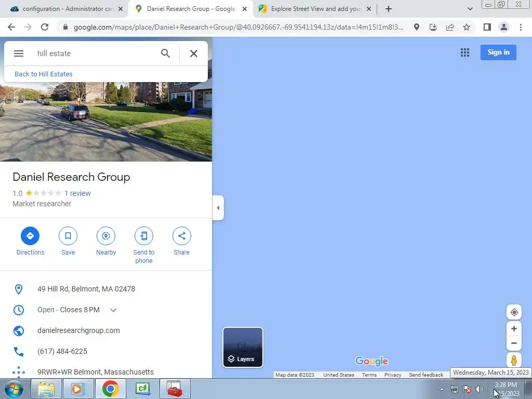Image resolution: width=532 pixels, height=399 pixels.
Task: Close the configuration Administrator tab
Action: pos(121,9)
